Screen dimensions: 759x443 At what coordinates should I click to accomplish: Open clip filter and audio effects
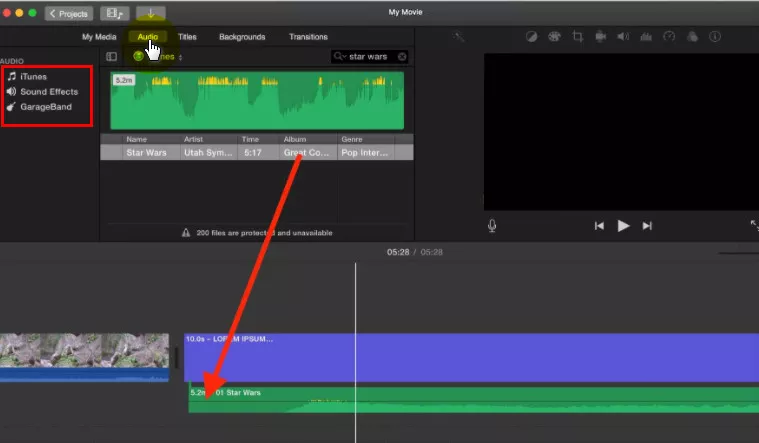pyautogui.click(x=692, y=37)
